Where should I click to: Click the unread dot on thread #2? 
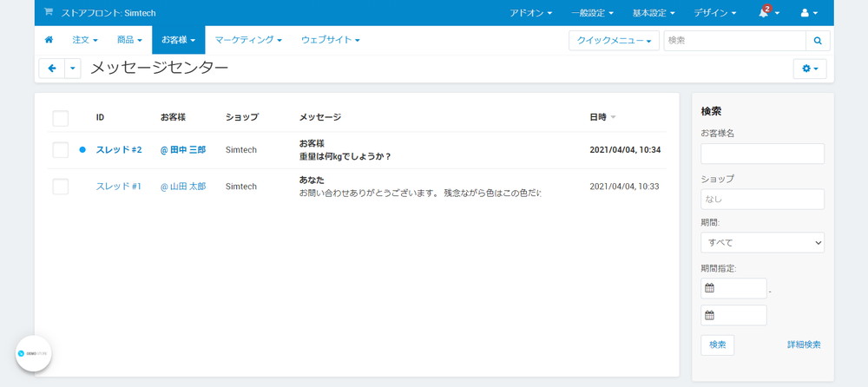tap(82, 150)
